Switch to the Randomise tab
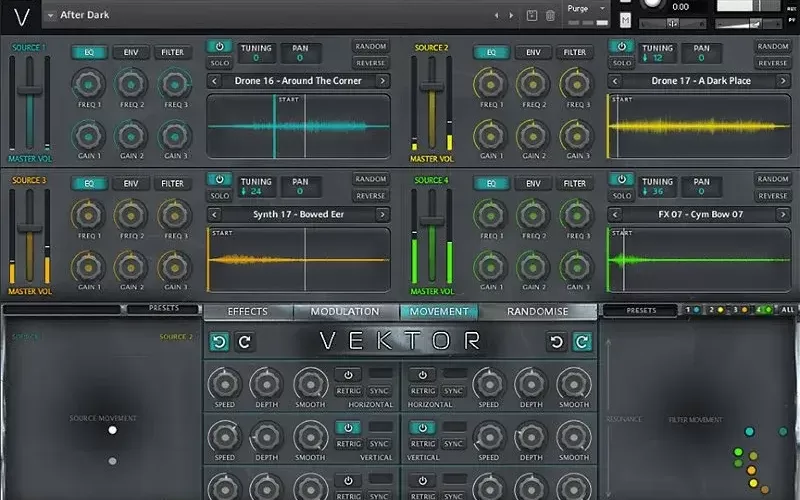Screen dimensions: 800x500 (537, 312)
